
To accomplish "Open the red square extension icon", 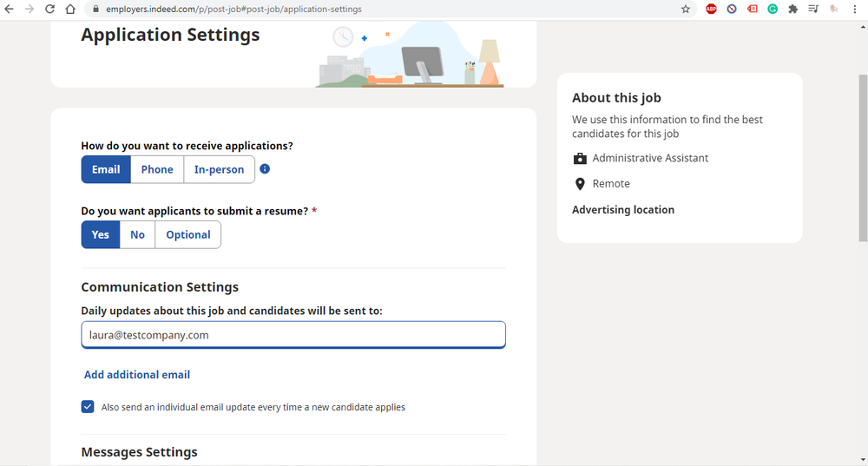I will point(753,9).
